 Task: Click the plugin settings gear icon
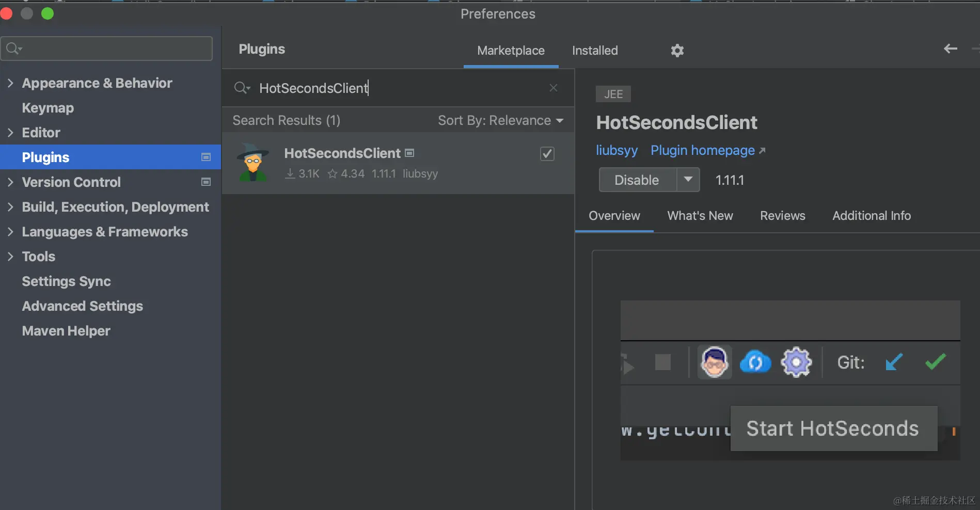point(677,51)
